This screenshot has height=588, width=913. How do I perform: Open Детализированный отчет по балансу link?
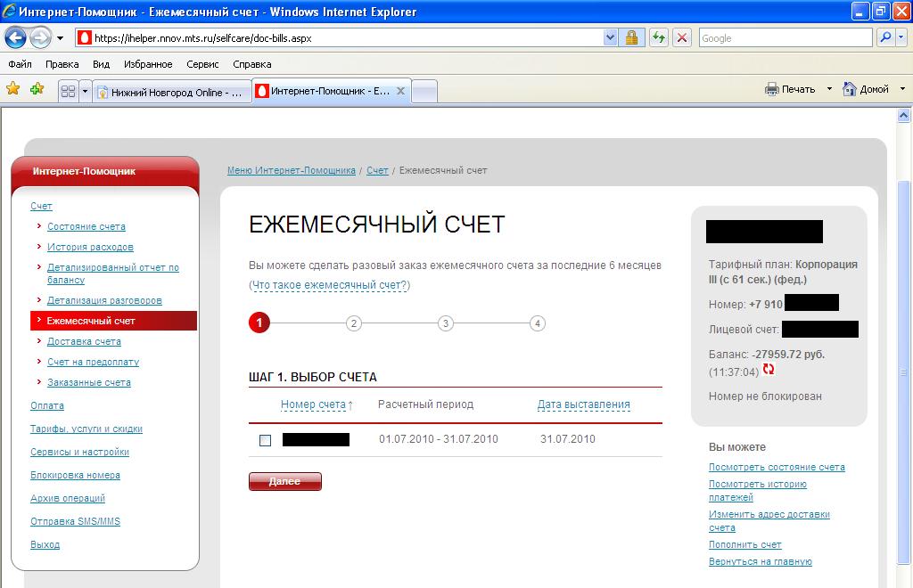[113, 274]
